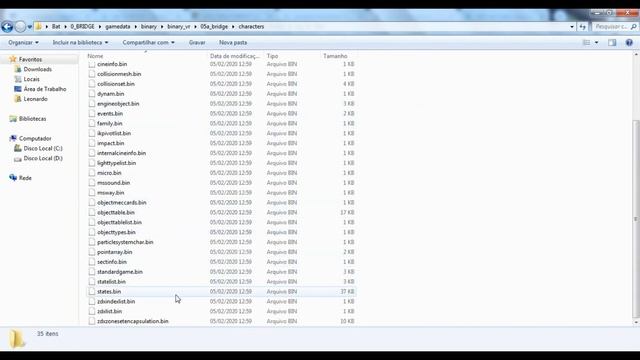The width and height of the screenshot is (640, 360).
Task: Click the change view icon
Action: click(x=587, y=42)
